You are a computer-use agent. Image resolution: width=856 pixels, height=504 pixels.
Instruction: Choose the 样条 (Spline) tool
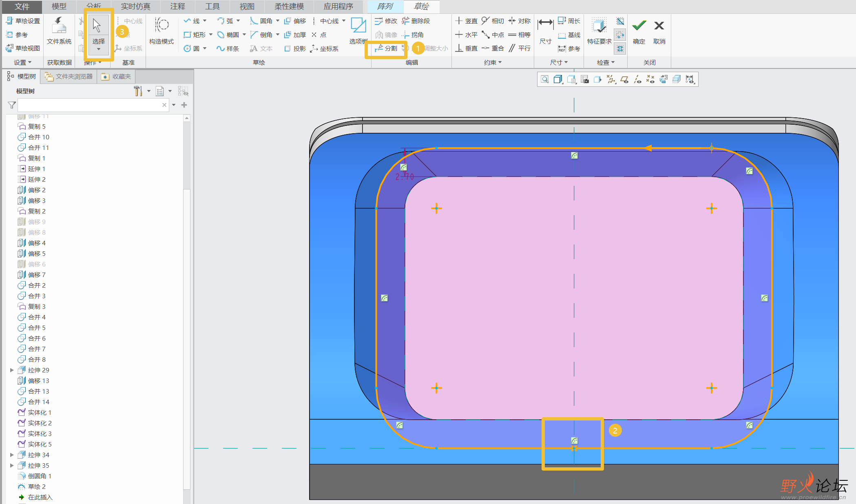tap(228, 48)
